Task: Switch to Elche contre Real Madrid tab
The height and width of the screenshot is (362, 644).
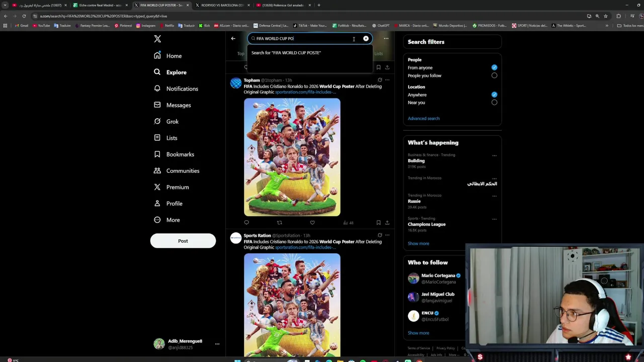Action: tap(100, 5)
